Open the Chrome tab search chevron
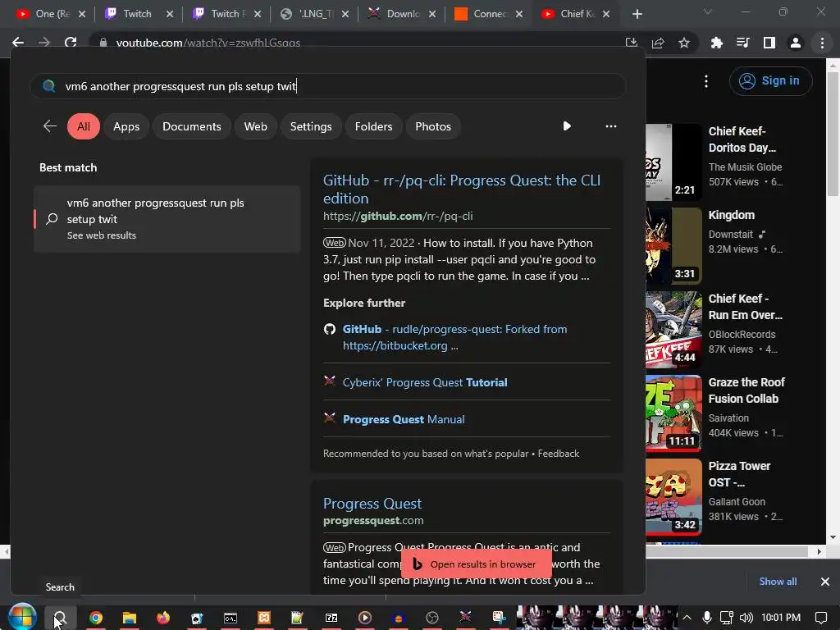The height and width of the screenshot is (630, 840). [708, 11]
